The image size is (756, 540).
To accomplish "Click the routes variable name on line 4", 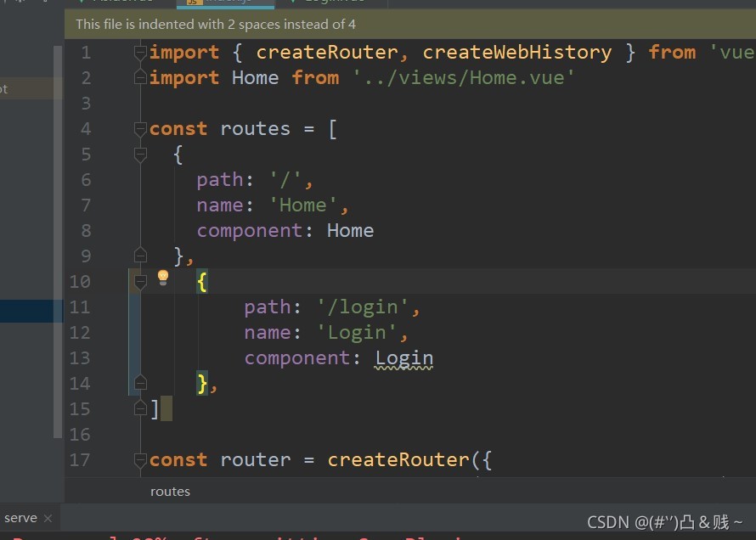I will 256,128.
